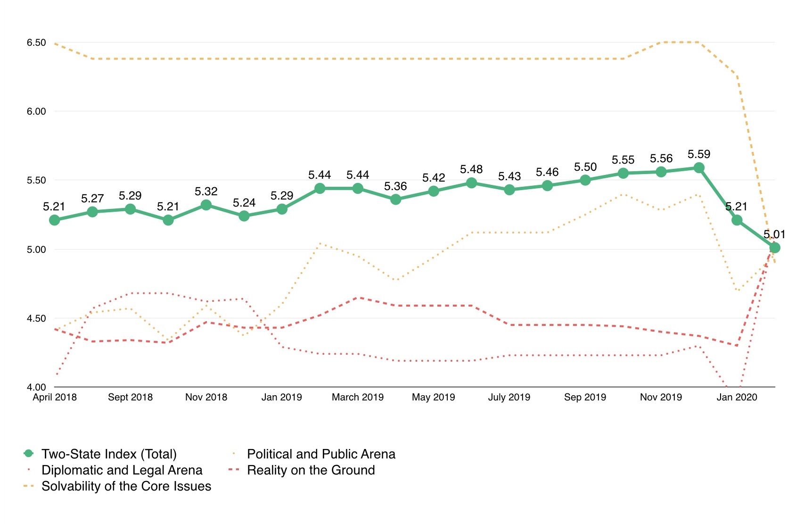
Task: Select the 5.50 point at Sep 2019
Action: tap(585, 180)
